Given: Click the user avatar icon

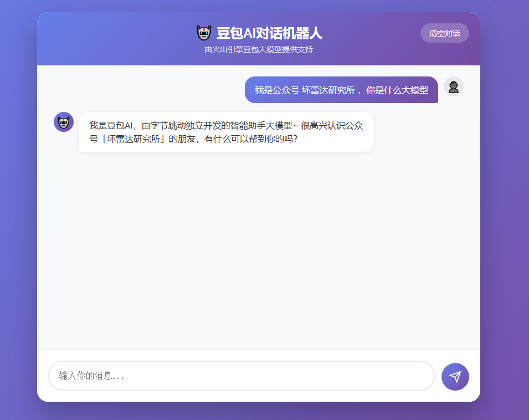Looking at the screenshot, I should (x=454, y=86).
